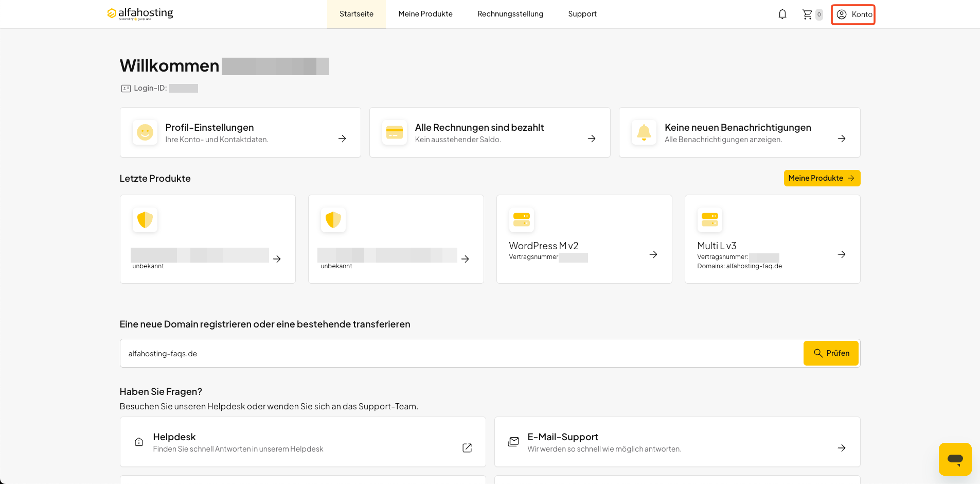Click the external link icon on Helpdesk
The width and height of the screenshot is (980, 484).
467,448
